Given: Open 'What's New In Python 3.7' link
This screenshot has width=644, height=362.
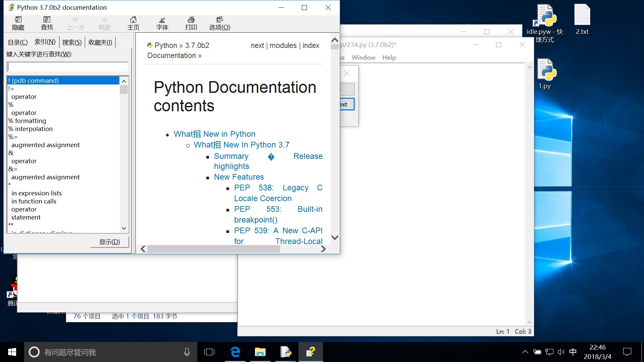Looking at the screenshot, I should point(241,145).
